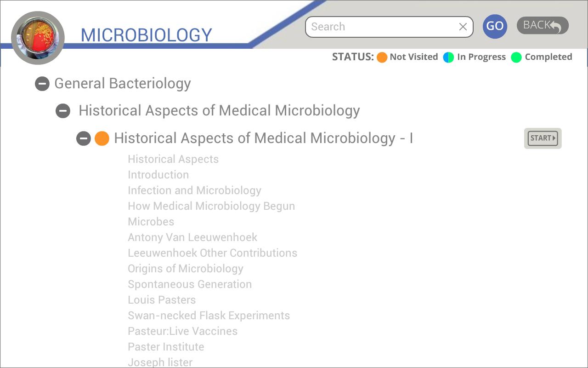
Task: Open the Spontaneous Generation subtopic
Action: pos(190,284)
